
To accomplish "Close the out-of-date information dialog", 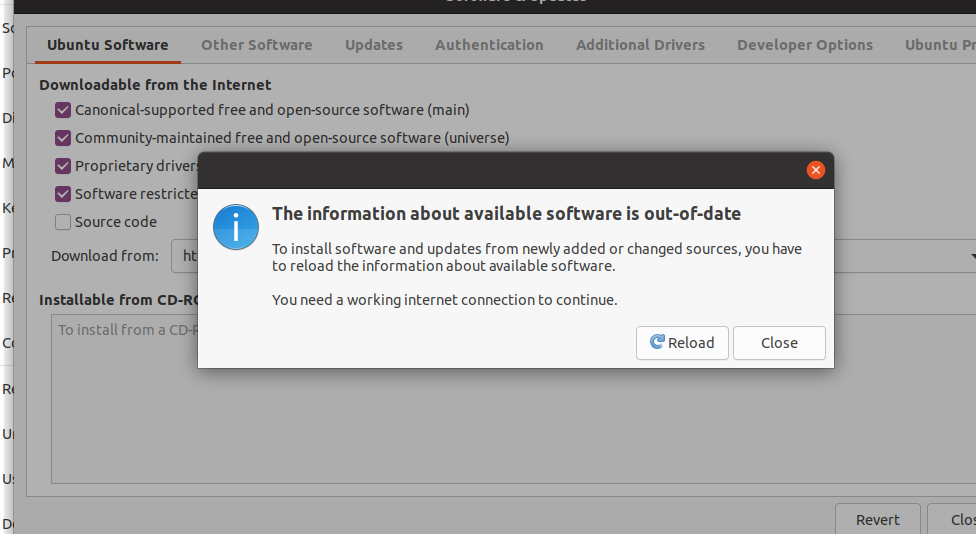I will coord(779,343).
